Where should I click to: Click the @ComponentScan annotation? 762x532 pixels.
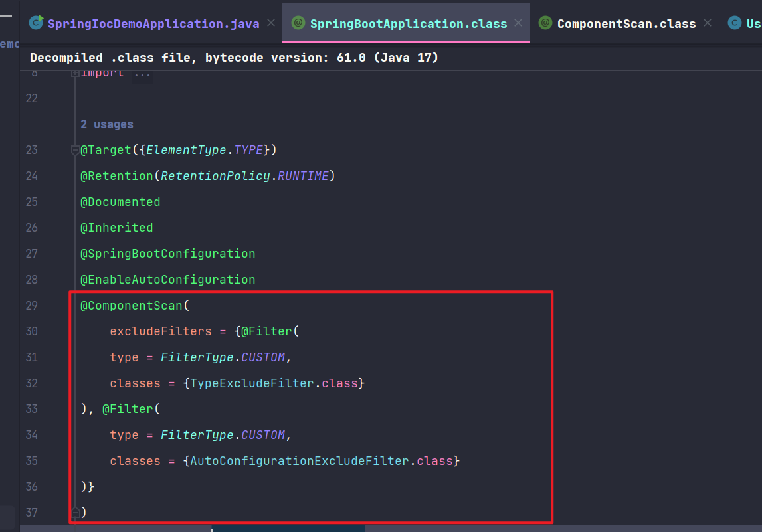[132, 305]
